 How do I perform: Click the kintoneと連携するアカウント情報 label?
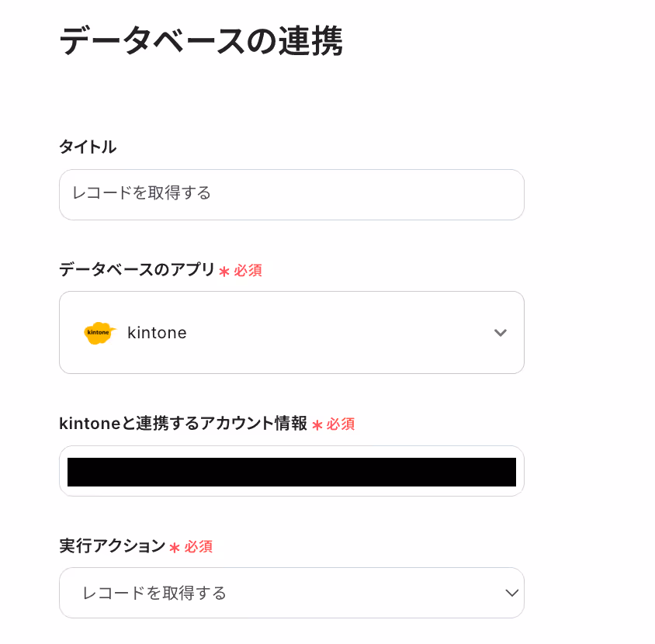pyautogui.click(x=183, y=424)
